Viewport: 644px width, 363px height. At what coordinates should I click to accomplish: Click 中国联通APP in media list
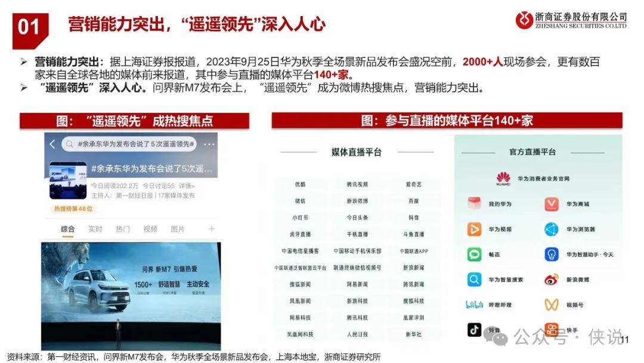point(414,251)
